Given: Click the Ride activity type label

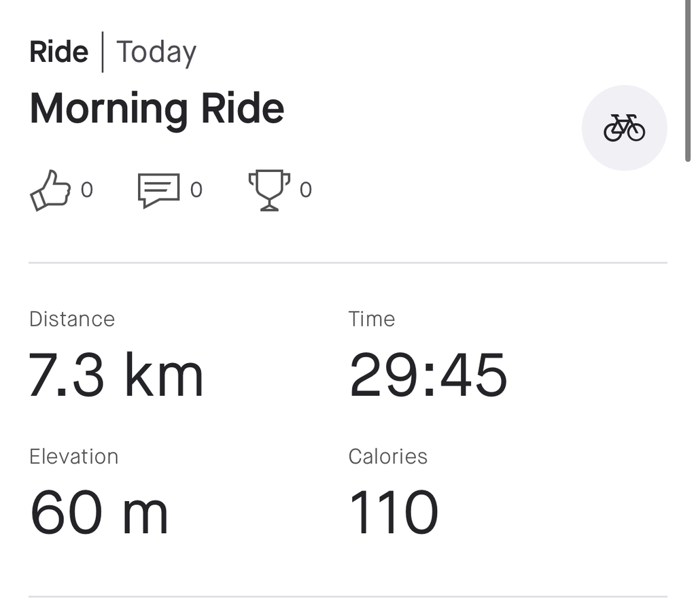Looking at the screenshot, I should point(59,52).
